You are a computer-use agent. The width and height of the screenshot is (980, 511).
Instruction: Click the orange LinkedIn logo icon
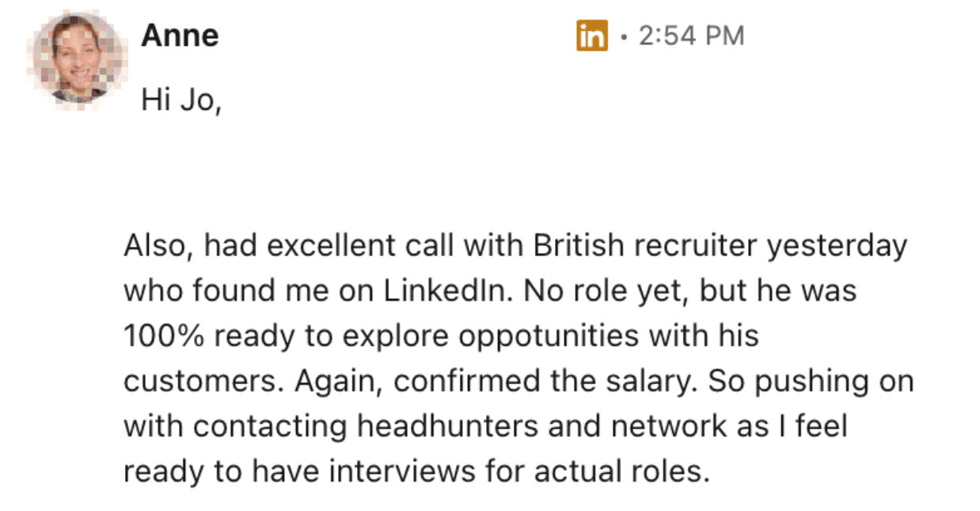pyautogui.click(x=592, y=36)
